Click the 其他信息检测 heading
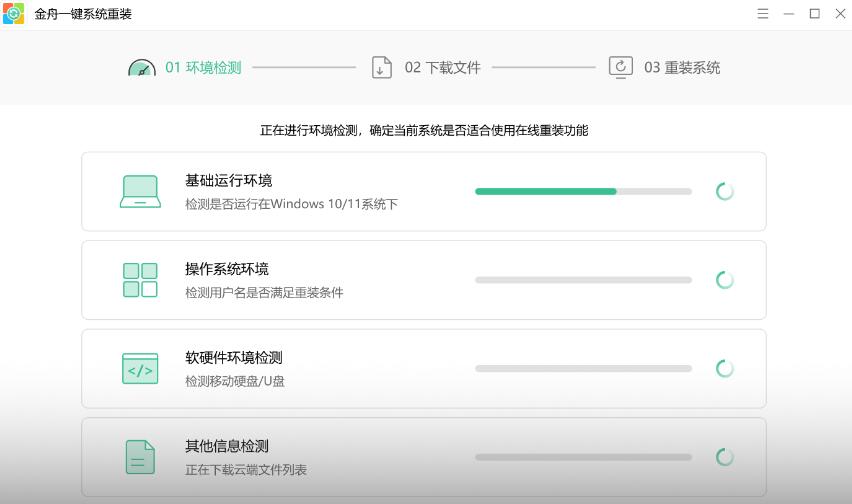Viewport: 852px width, 504px height. [227, 446]
